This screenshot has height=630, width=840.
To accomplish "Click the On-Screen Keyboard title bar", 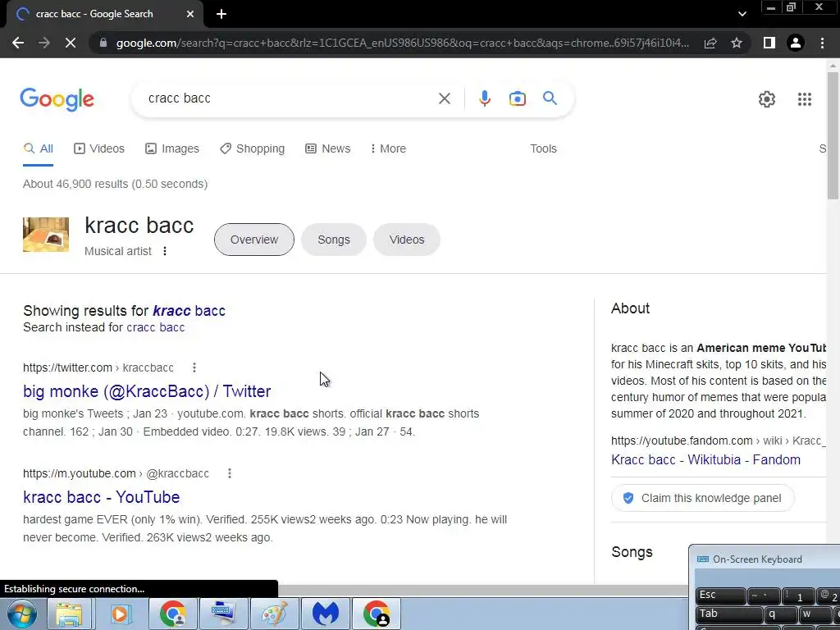I will click(x=764, y=559).
